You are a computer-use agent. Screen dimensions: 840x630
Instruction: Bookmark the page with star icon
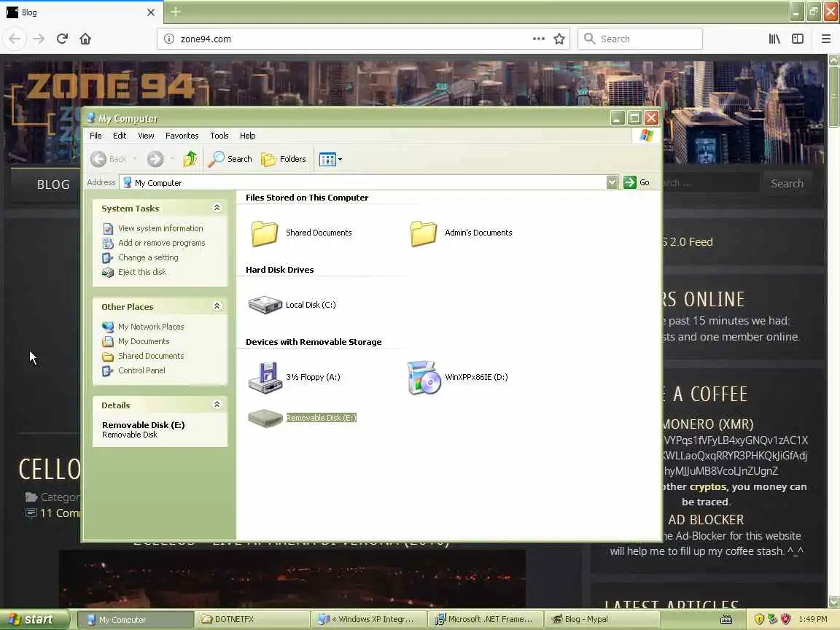(559, 39)
